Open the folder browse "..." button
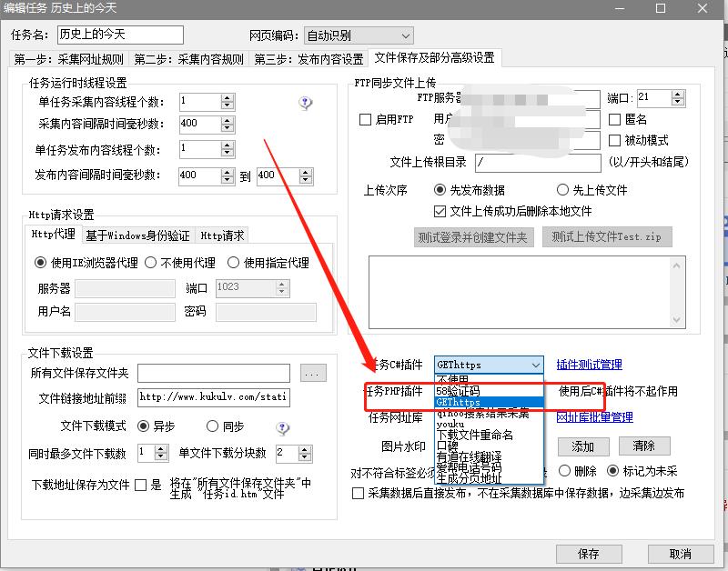728x571 pixels. pos(313,373)
